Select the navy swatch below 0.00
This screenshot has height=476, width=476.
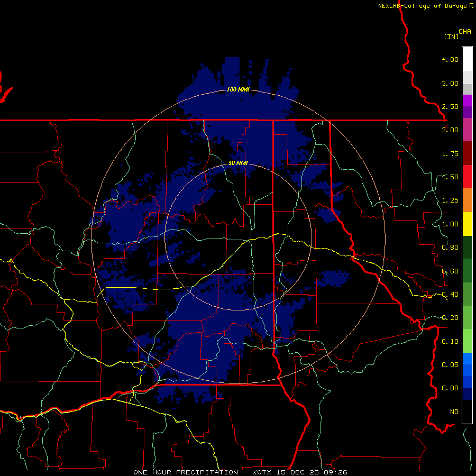click(x=467, y=393)
